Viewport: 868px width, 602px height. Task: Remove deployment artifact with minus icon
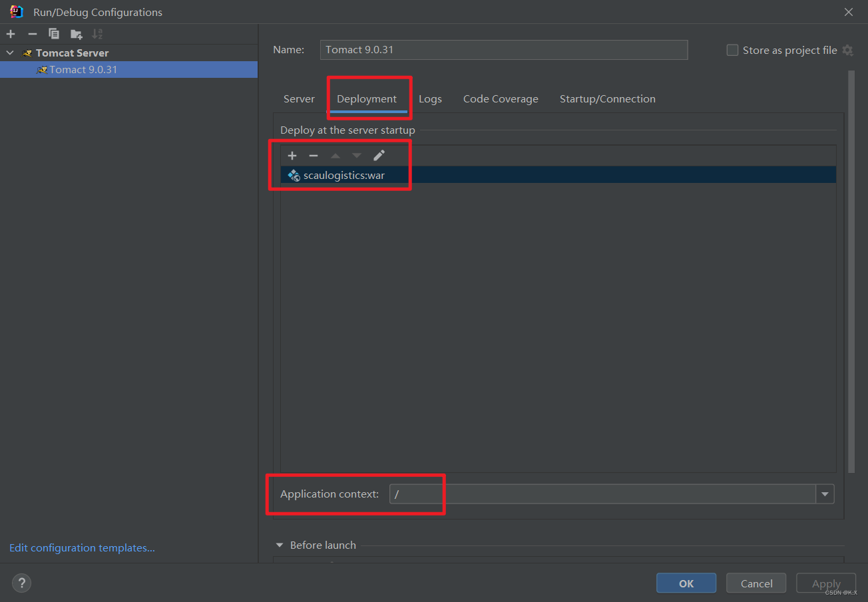314,155
